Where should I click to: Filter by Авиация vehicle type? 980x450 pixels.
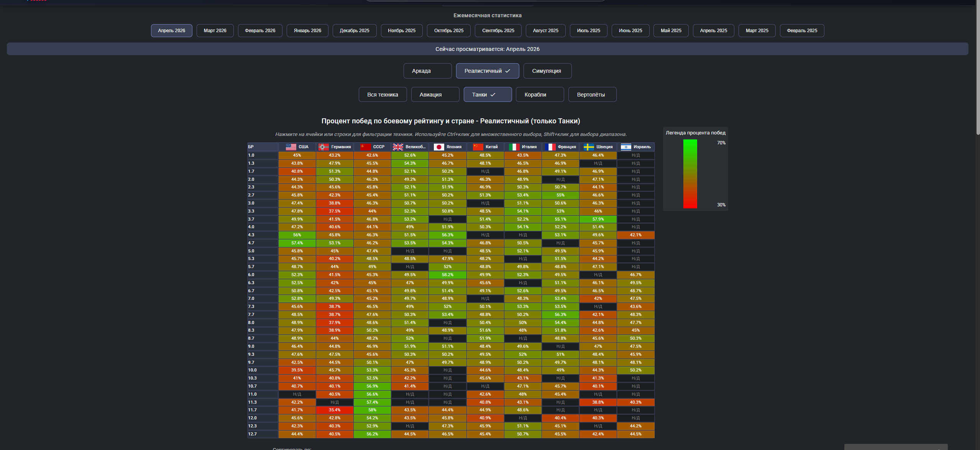click(x=435, y=95)
